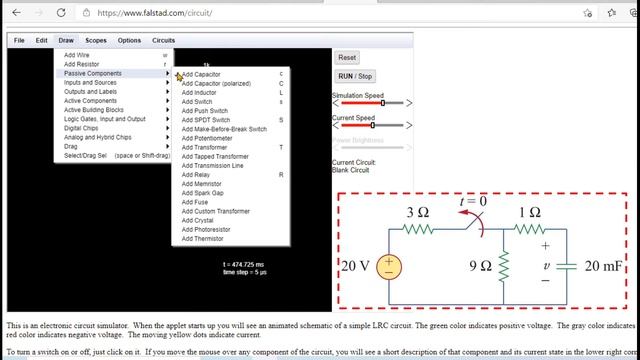Click the Current Speed slider handle
640x360 pixels.
pyautogui.click(x=373, y=125)
